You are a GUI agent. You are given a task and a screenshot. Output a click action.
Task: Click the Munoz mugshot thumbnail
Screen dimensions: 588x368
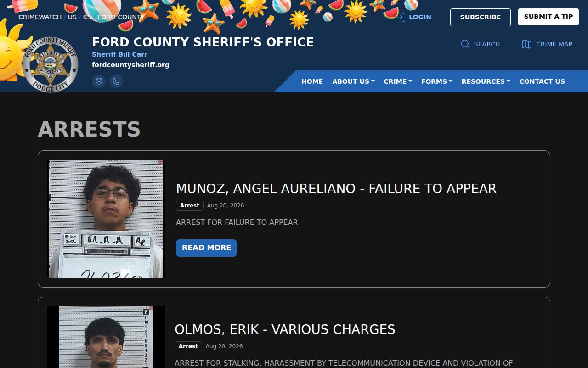(106, 219)
